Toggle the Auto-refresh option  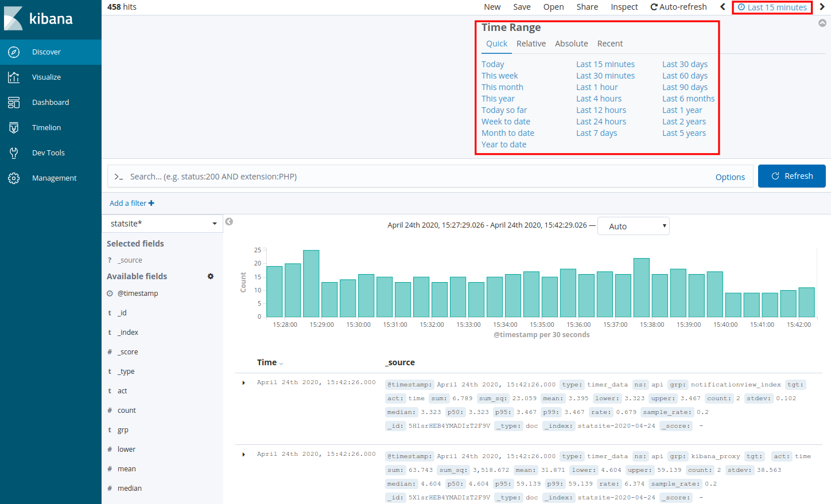tap(678, 7)
